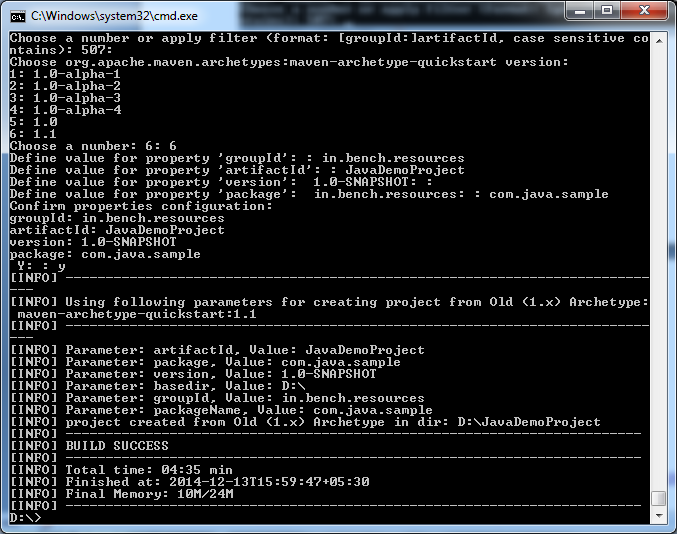This screenshot has width=677, height=534.
Task: Click 'Parameter: artifactId, Value: JavaDemoProject' line
Action: [x=217, y=350]
